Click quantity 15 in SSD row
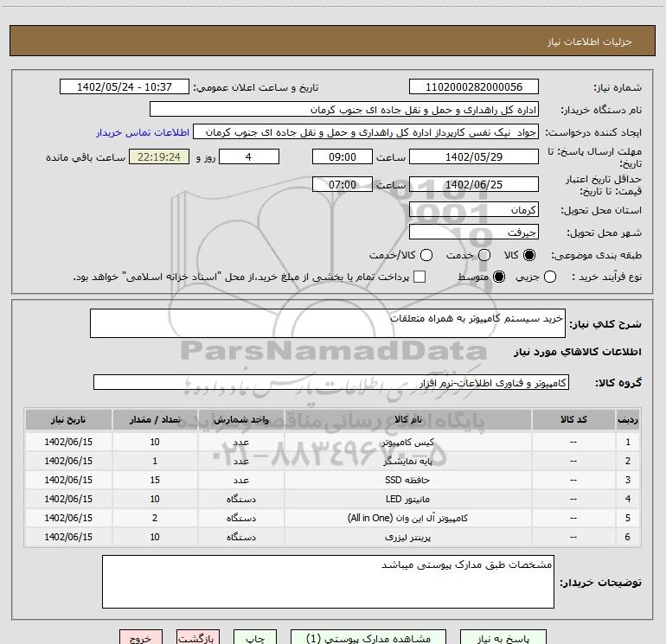The image size is (666, 644). pyautogui.click(x=155, y=480)
